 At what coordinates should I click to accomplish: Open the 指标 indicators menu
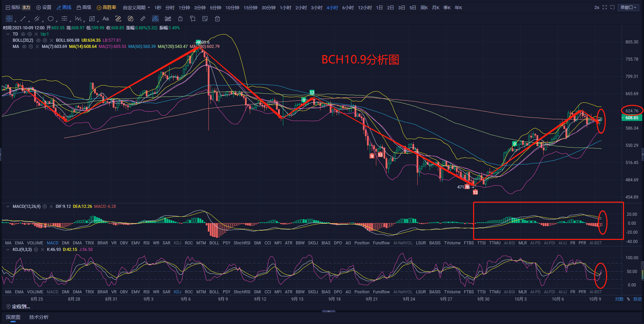tap(13, 8)
